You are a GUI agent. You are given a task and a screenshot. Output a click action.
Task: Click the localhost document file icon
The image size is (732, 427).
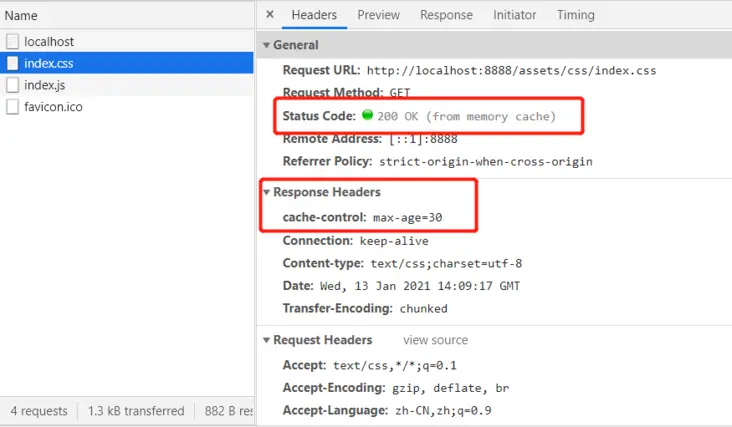tap(13, 42)
